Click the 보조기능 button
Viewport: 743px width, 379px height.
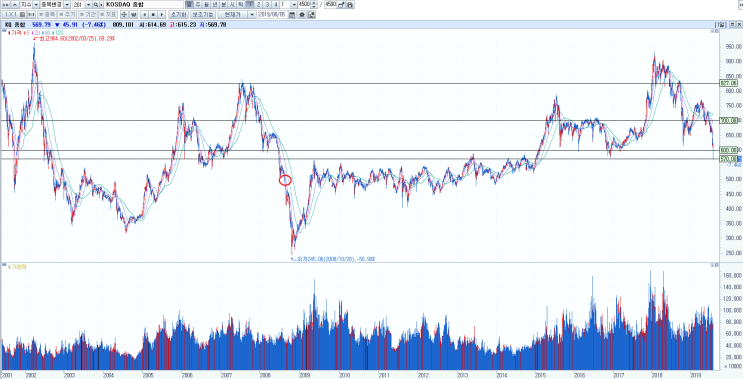point(203,15)
